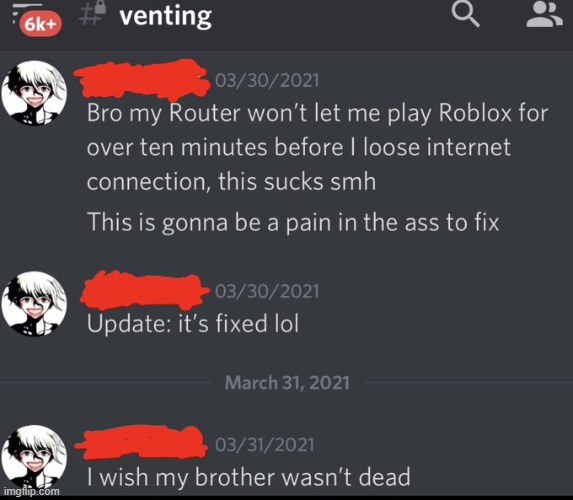This screenshot has height=500, width=573.
Task: Click redacted username above 'Update: it's fixed lol'
Action: click(x=145, y=290)
